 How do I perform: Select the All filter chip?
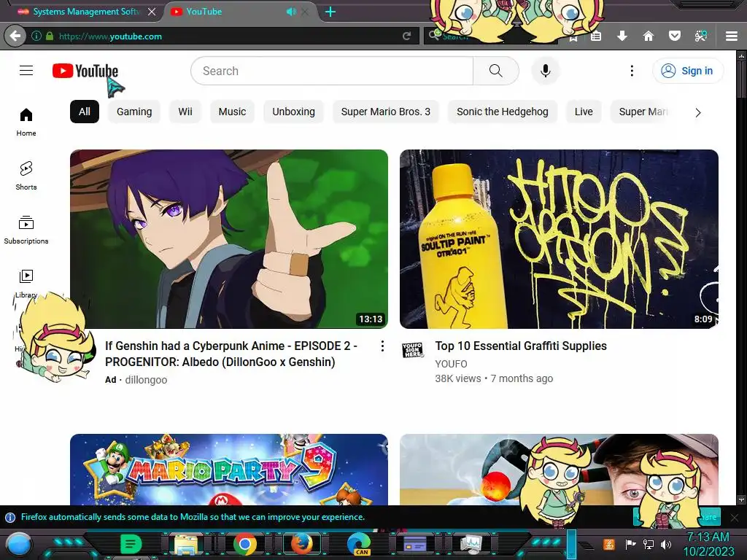tap(85, 112)
